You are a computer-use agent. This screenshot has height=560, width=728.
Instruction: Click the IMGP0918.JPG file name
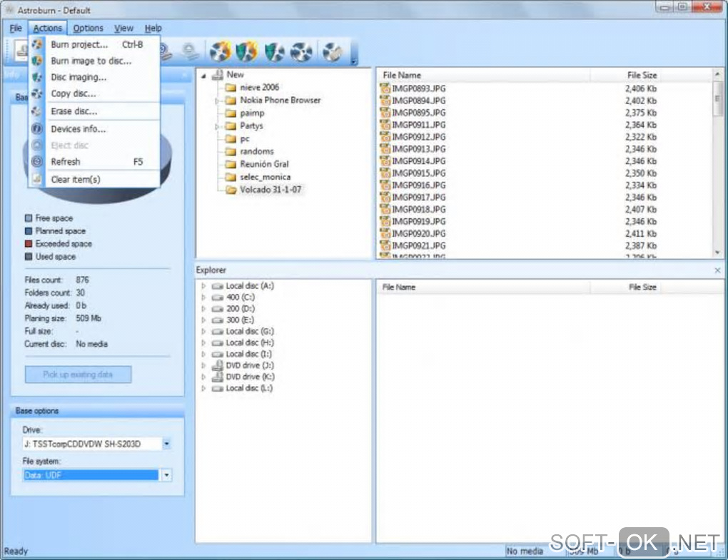coord(419,209)
